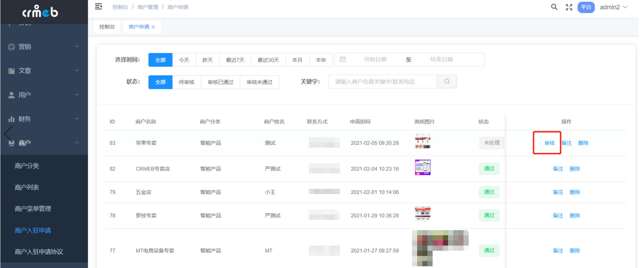Viewport: 644px width, 268px height.
Task: Click 删除 for 苹果专卖
Action: (583, 143)
